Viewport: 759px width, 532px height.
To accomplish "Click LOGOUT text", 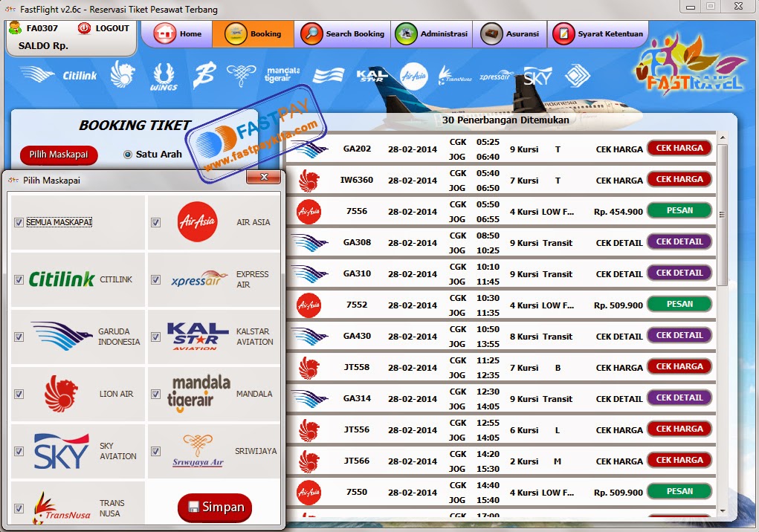I will pyautogui.click(x=112, y=28).
